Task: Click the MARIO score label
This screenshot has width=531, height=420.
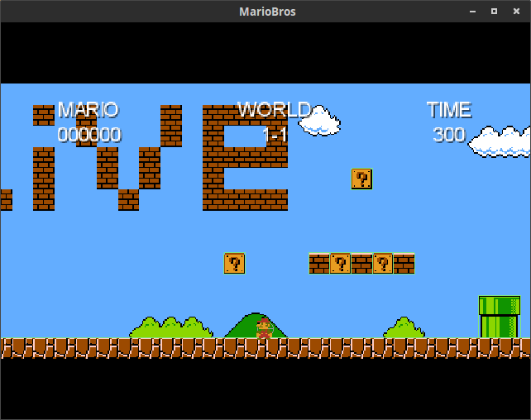Action: tap(88, 110)
